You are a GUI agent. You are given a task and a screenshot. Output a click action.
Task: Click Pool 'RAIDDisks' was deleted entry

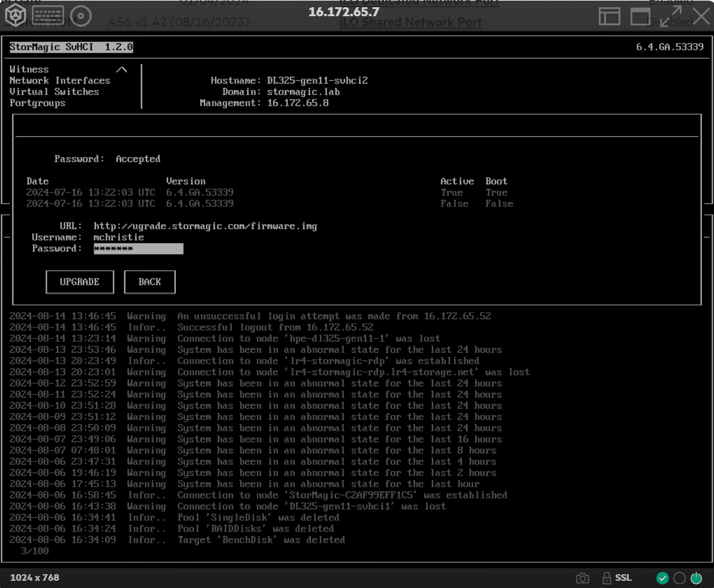pos(172,529)
